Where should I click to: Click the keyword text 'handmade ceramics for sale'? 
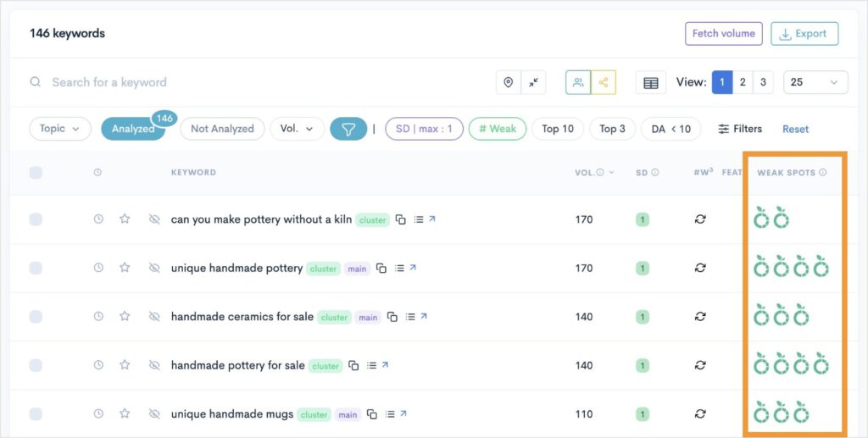pos(242,317)
